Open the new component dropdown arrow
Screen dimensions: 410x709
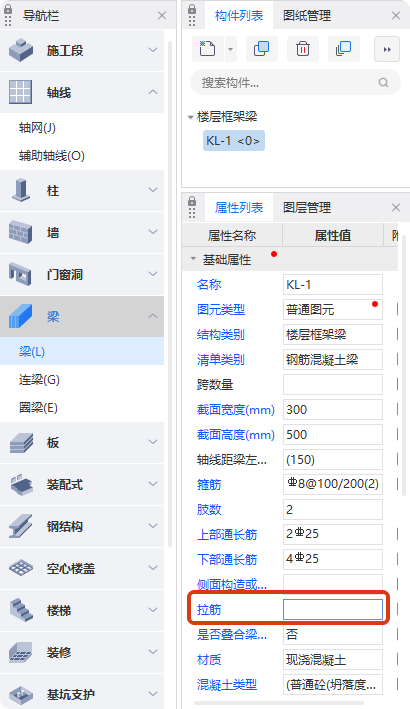coord(231,49)
